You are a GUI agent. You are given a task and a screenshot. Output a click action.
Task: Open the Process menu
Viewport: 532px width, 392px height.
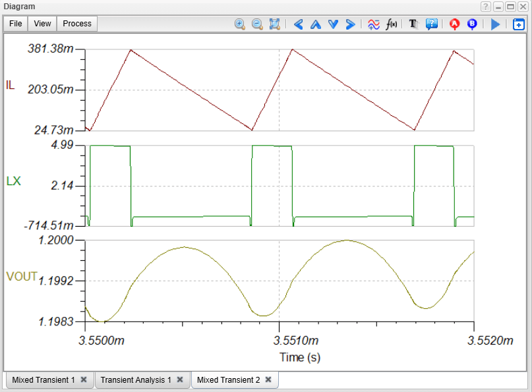click(x=77, y=24)
